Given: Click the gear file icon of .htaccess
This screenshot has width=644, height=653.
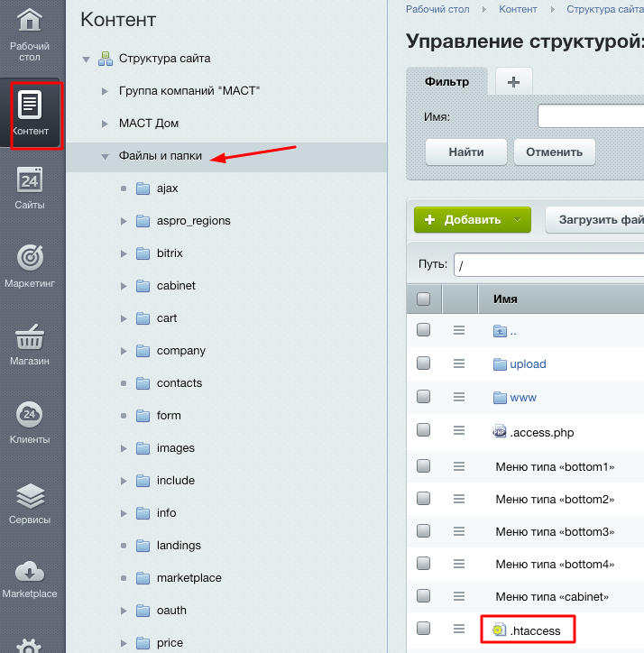Looking at the screenshot, I should pos(499,630).
